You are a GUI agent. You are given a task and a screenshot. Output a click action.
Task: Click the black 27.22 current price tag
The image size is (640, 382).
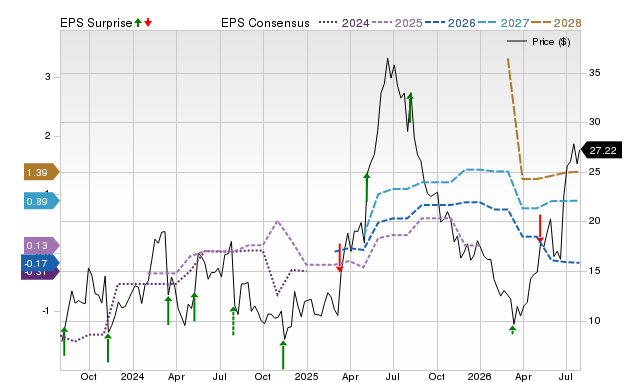(x=601, y=150)
